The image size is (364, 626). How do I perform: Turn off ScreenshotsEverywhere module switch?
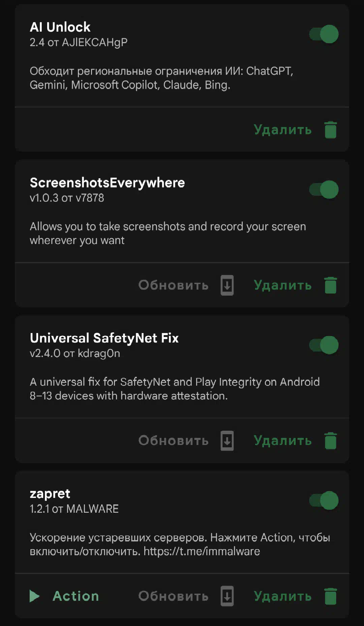pos(324,189)
